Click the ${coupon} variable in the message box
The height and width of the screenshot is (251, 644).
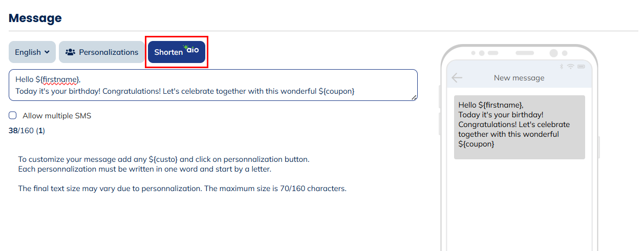(x=336, y=91)
